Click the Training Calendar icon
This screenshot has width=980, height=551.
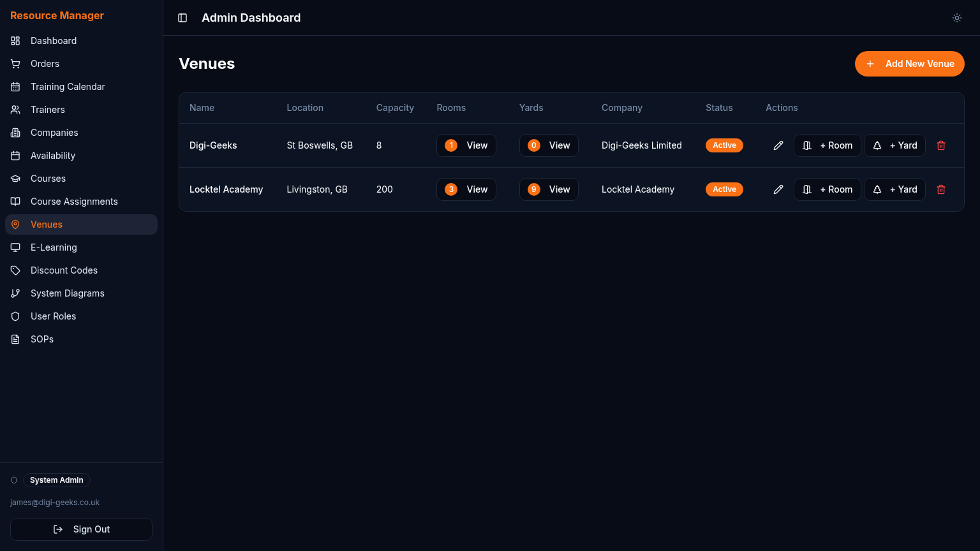tap(15, 87)
